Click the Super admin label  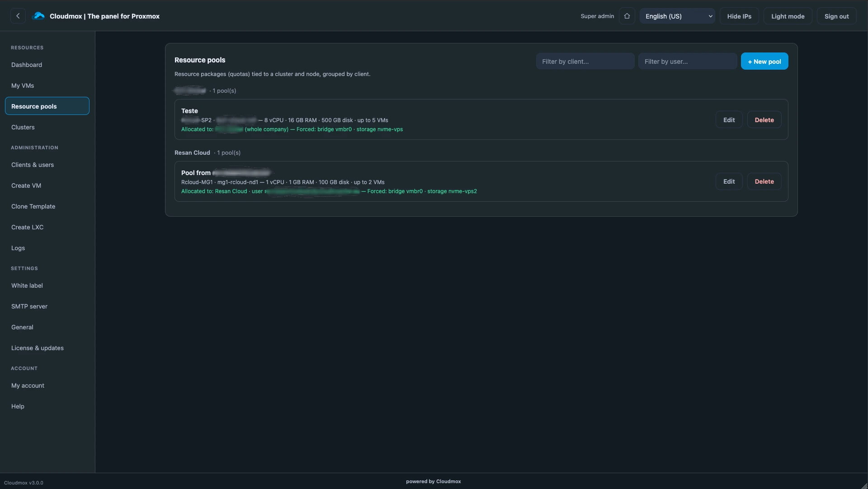597,16
